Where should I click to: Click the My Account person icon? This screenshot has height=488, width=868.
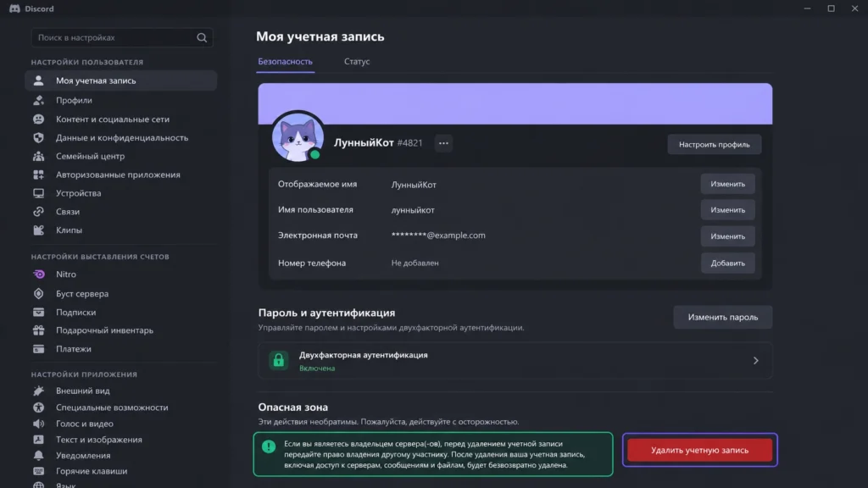click(38, 80)
